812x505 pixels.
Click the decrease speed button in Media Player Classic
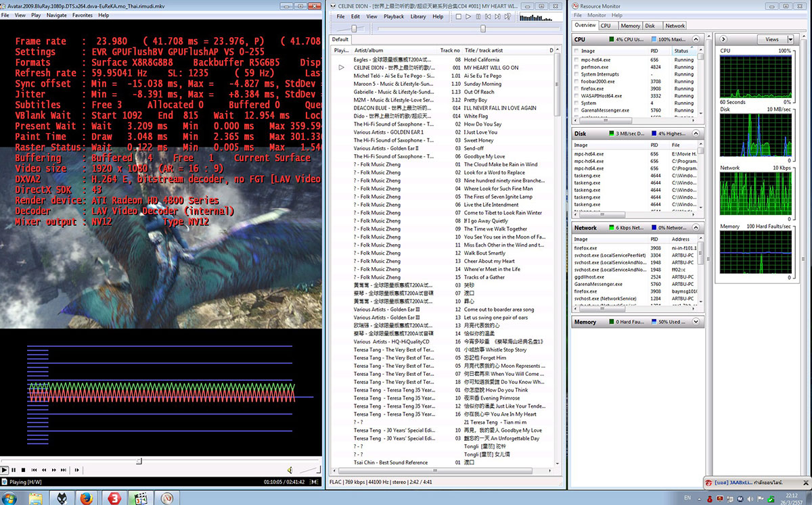click(45, 470)
